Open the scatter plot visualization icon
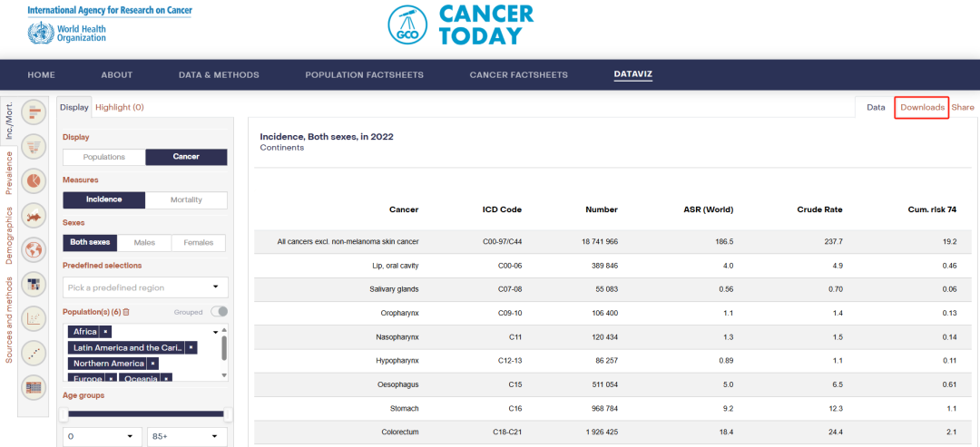This screenshot has width=980, height=447. [34, 319]
